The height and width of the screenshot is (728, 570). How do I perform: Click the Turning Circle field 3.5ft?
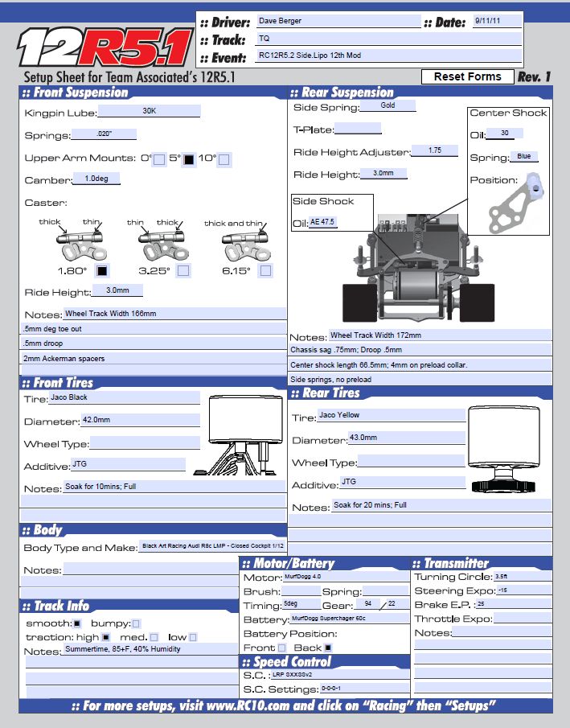(523, 576)
